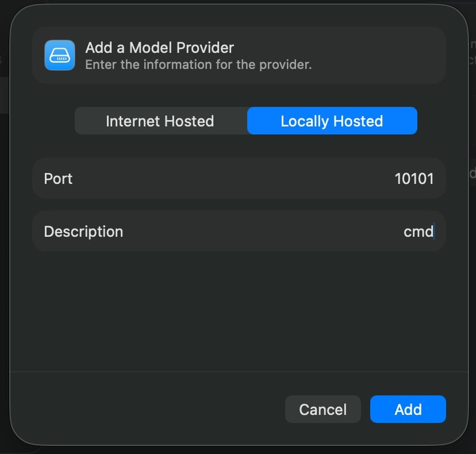Click the drive symbol inside the blue icon

pos(60,55)
